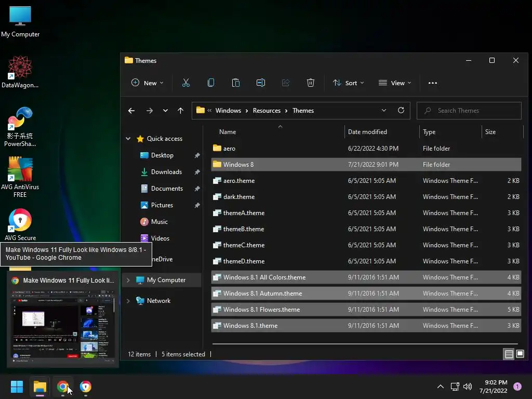
Task: Click the Delete trash can icon
Action: [311, 83]
